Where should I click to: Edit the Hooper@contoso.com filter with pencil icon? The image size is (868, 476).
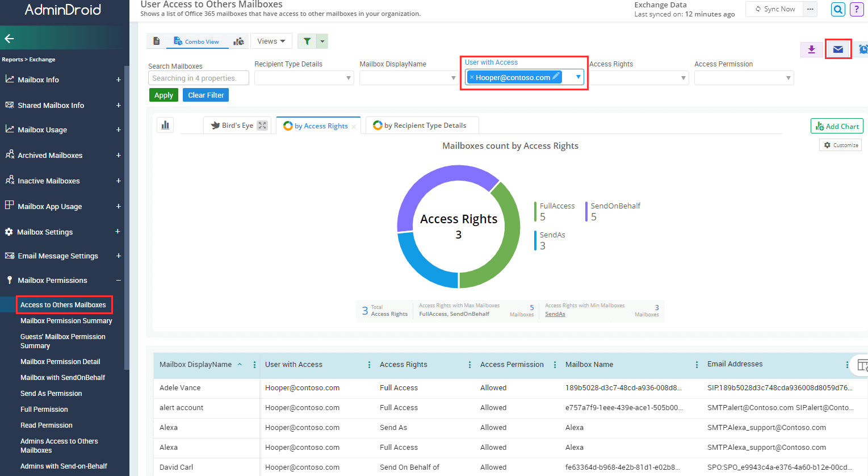pos(556,77)
